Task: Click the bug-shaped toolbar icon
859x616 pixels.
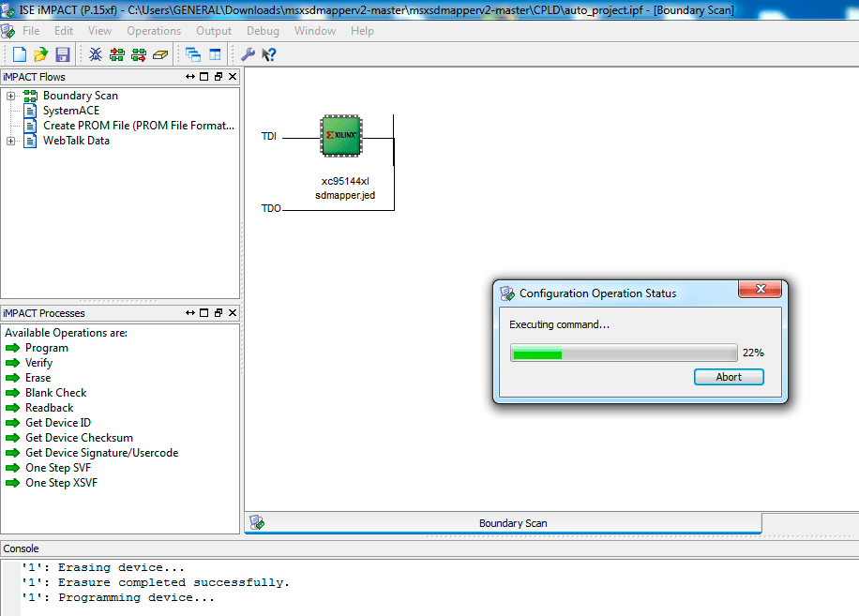Action: point(96,54)
